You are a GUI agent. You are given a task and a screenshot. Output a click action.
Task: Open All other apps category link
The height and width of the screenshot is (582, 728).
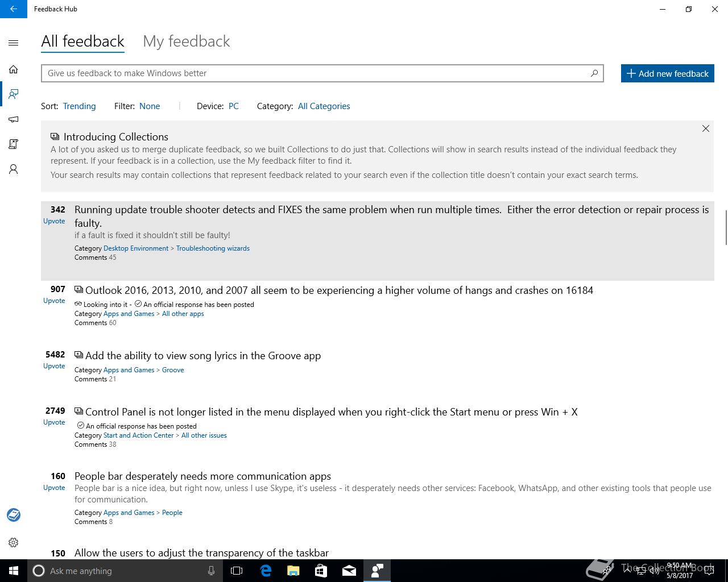(183, 314)
